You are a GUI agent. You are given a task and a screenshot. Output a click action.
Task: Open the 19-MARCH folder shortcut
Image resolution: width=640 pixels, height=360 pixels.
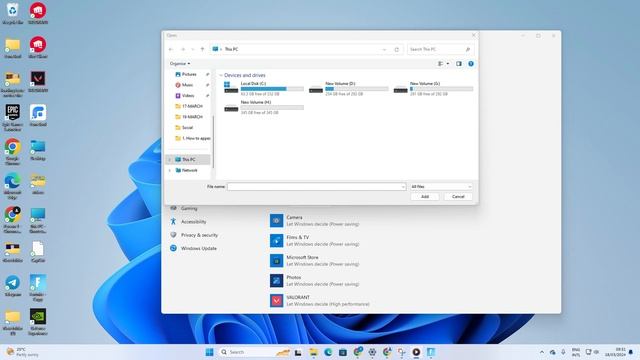(192, 117)
